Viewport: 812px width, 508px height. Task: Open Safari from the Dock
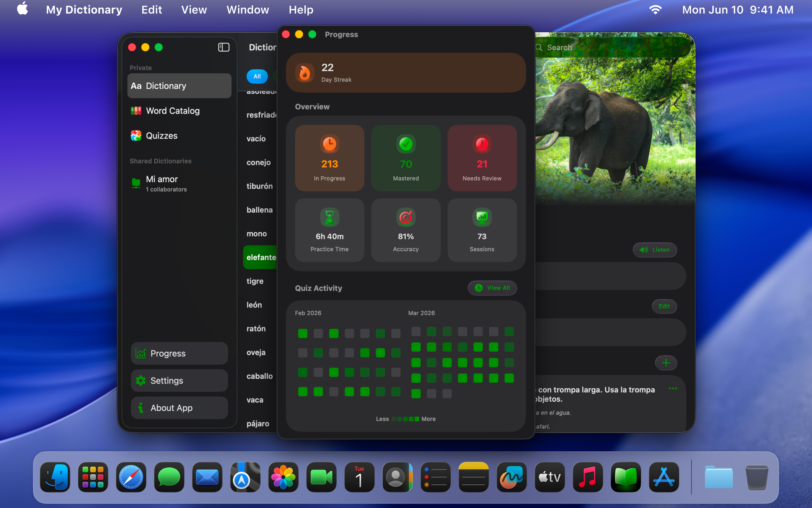pos(131,477)
